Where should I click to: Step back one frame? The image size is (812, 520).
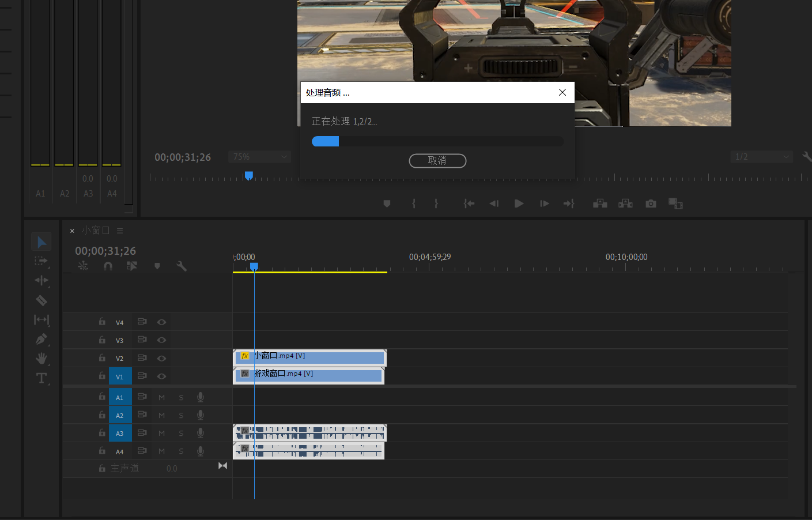click(x=494, y=204)
